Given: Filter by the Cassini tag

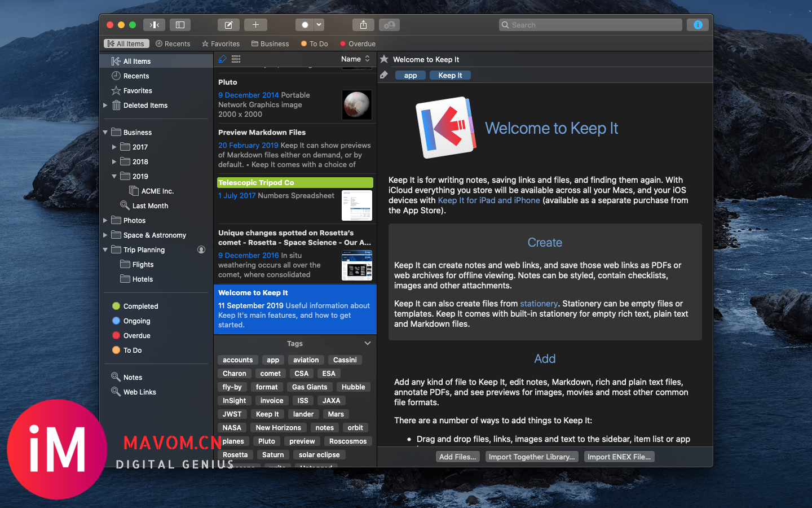Looking at the screenshot, I should (345, 360).
